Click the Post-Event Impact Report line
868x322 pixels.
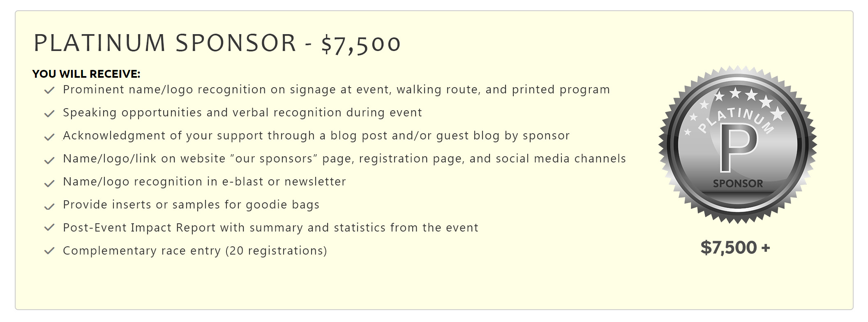[270, 228]
